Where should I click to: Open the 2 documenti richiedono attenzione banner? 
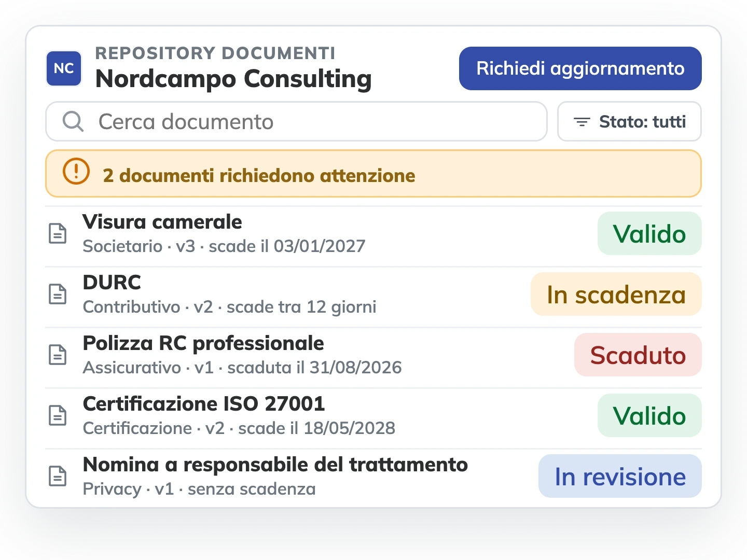coord(374,174)
